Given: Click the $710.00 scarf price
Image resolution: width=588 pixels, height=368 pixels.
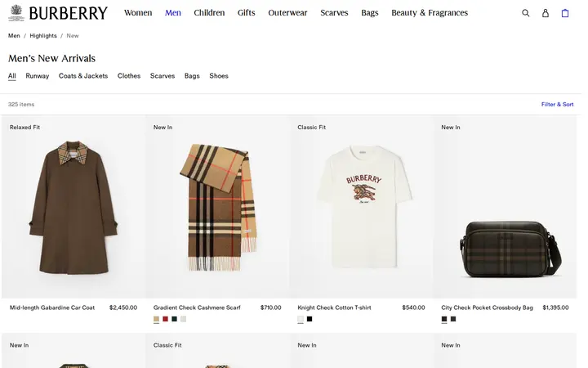Looking at the screenshot, I should pyautogui.click(x=271, y=307).
